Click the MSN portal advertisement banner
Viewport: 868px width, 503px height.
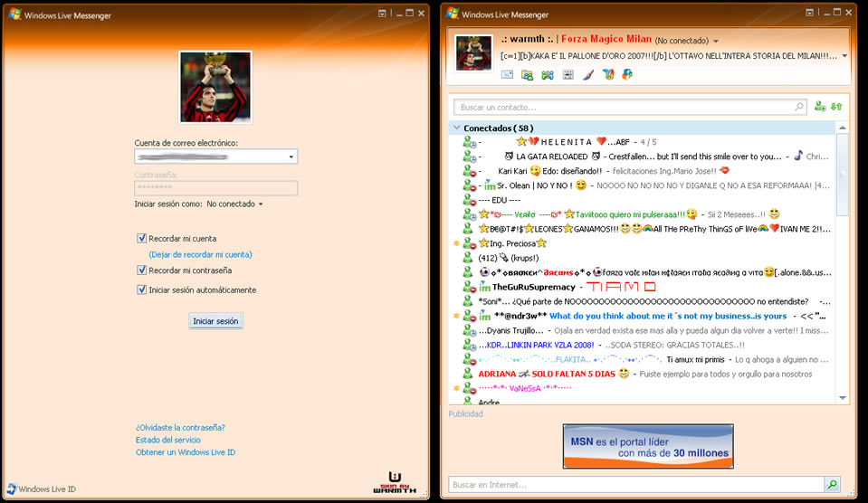tap(648, 447)
